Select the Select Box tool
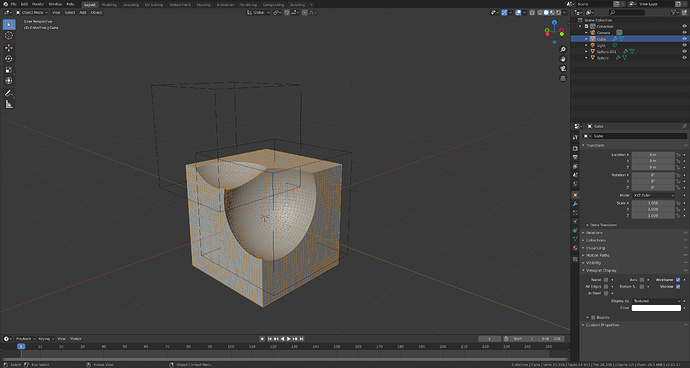 tap(9, 25)
